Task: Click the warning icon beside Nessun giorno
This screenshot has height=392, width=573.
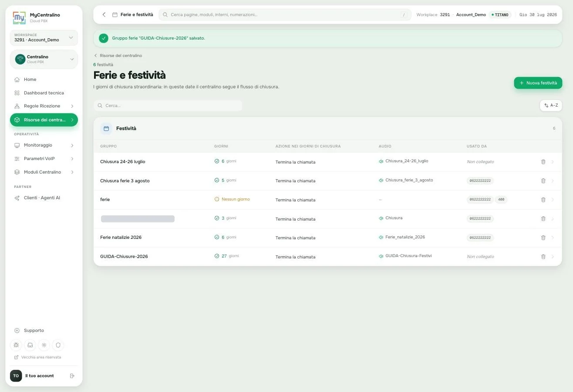Action: point(217,199)
